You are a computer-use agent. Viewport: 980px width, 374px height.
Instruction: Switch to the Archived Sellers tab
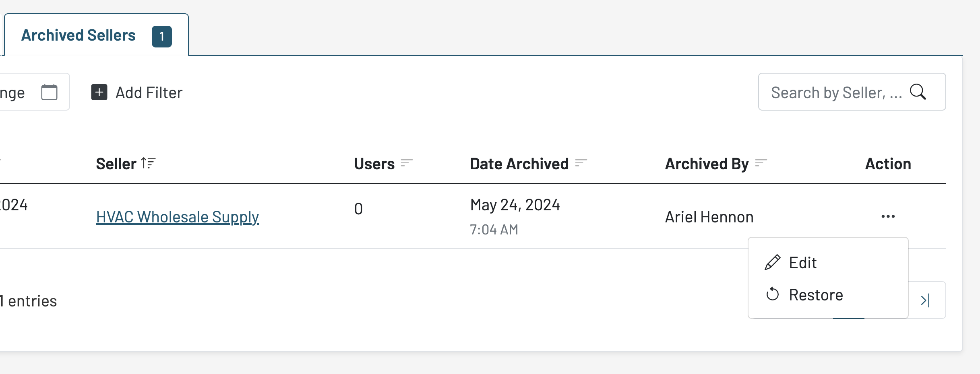click(79, 35)
